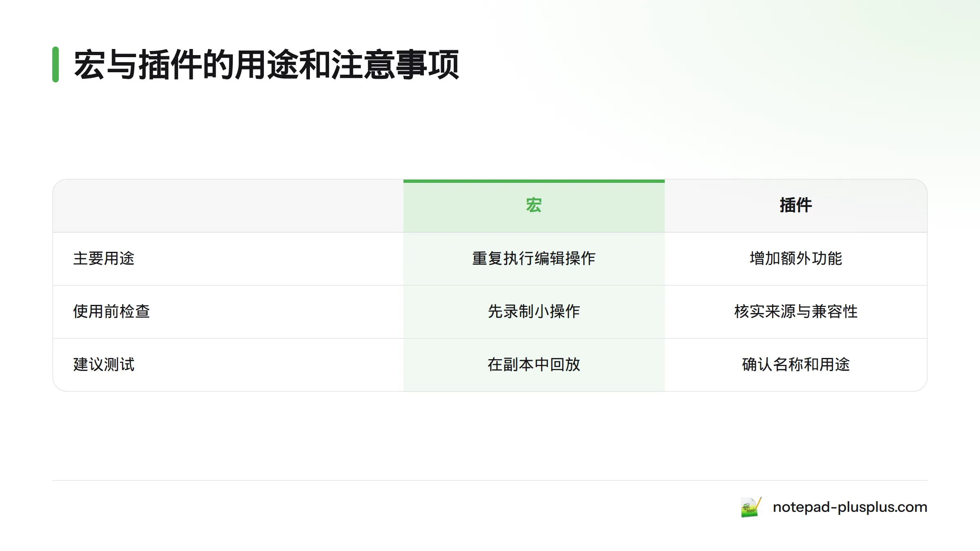The width and height of the screenshot is (980, 551).
Task: Click the 宏 column header
Action: [x=534, y=205]
